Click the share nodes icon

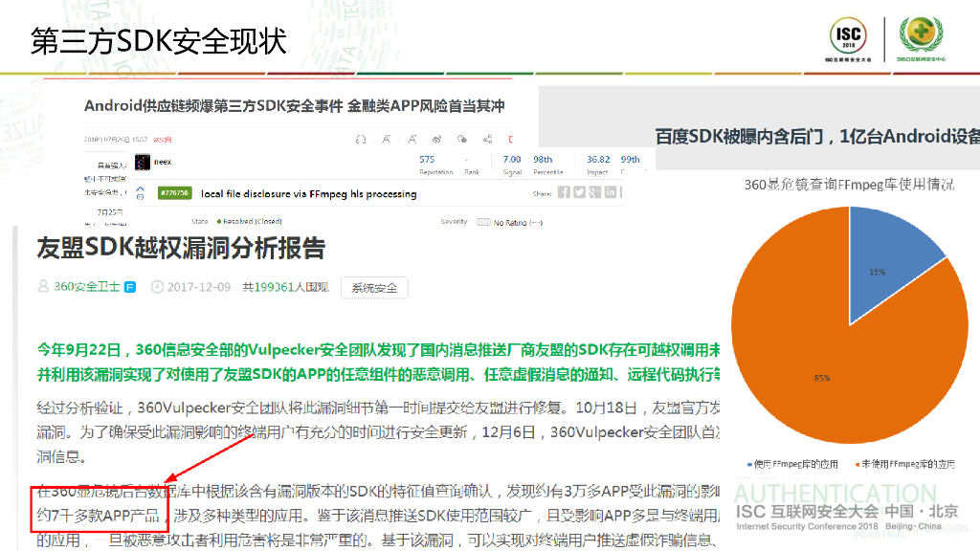487,139
